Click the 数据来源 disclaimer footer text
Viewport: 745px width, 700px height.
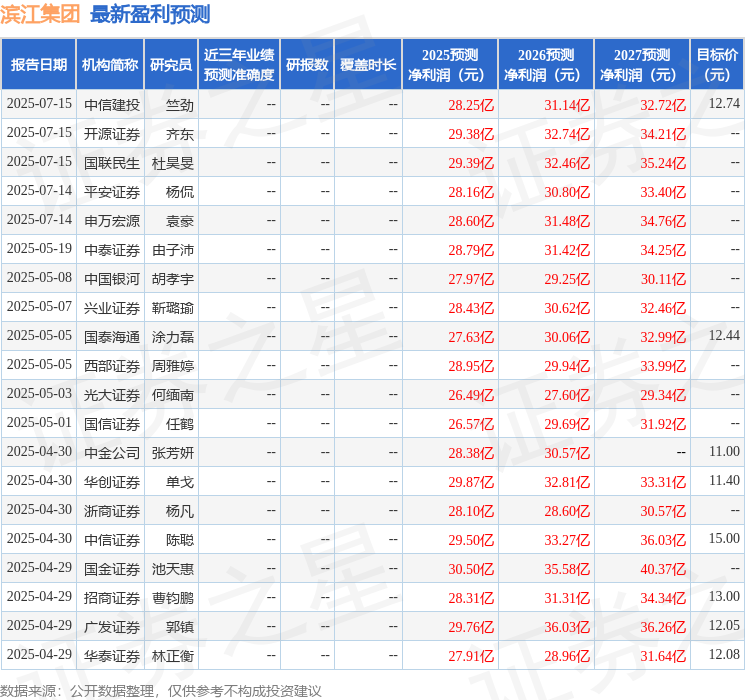(161, 691)
